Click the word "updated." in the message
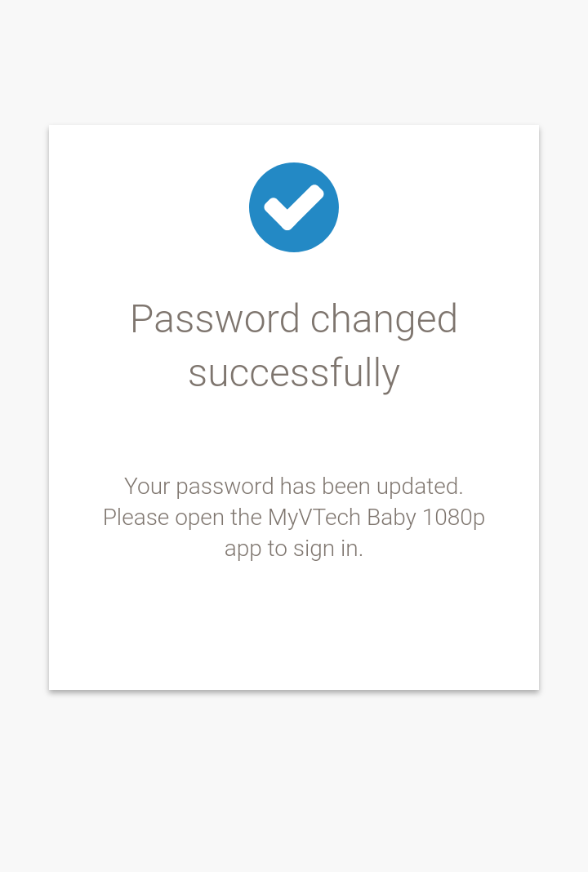Viewport: 588px width, 872px height. [x=420, y=487]
